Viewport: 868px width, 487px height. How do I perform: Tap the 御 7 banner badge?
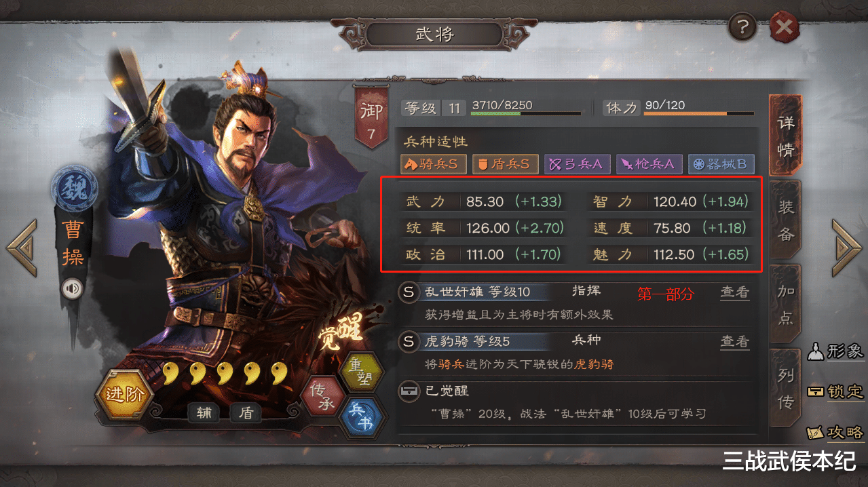(x=371, y=117)
